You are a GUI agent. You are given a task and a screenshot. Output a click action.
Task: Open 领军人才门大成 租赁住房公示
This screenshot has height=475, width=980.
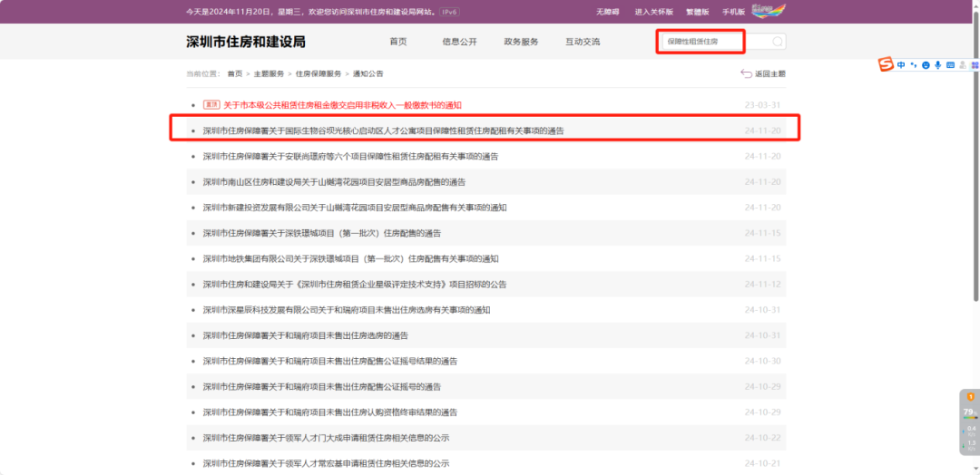tap(326, 438)
